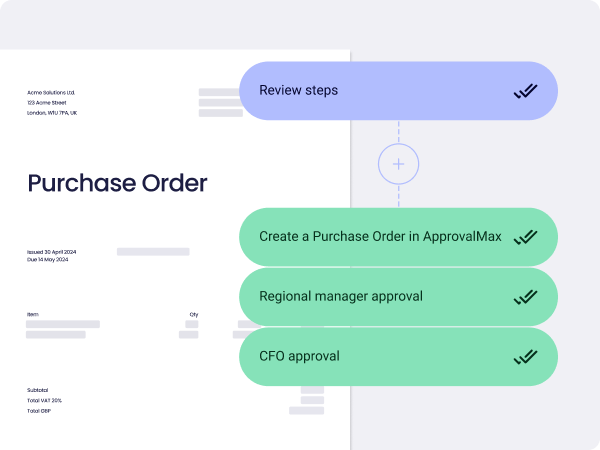Click the double-check icon on Create a Purchase Order
The height and width of the screenshot is (450, 600).
(x=525, y=237)
